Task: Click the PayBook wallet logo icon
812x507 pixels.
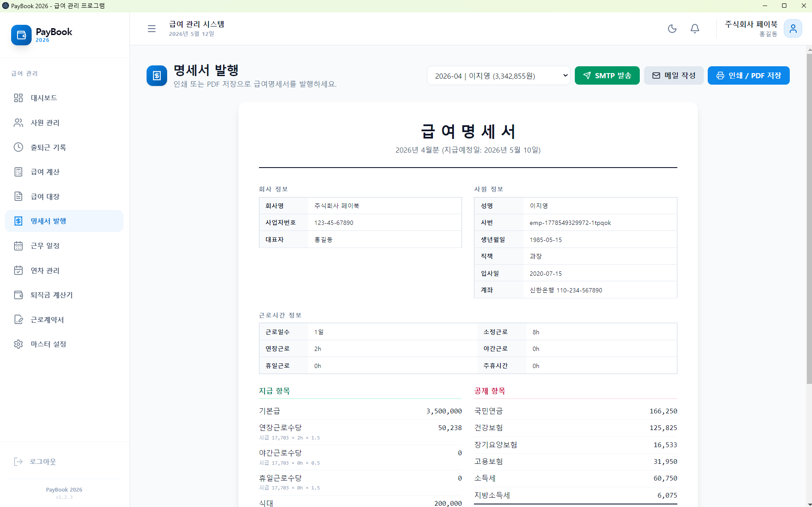Action: pyautogui.click(x=21, y=35)
